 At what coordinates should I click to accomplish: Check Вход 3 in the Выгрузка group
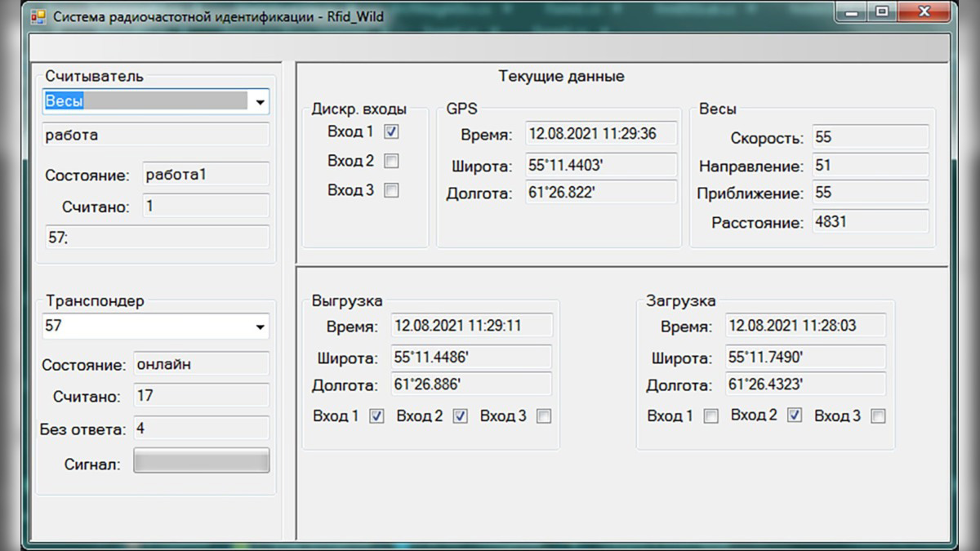(544, 416)
